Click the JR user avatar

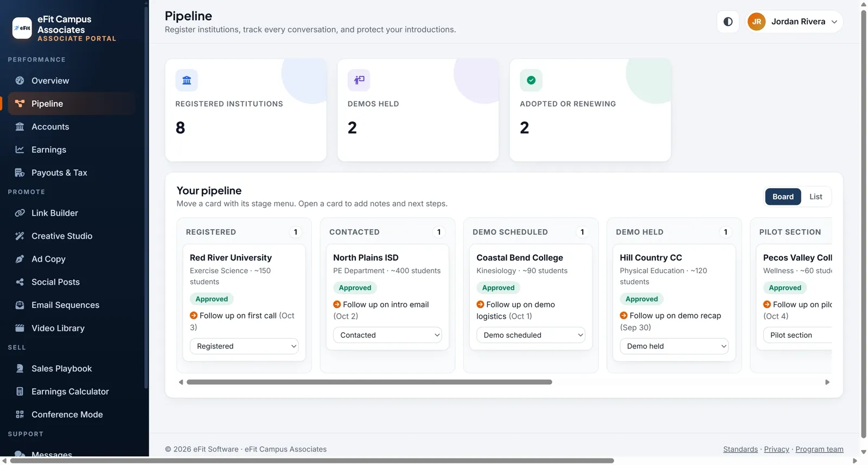click(757, 22)
